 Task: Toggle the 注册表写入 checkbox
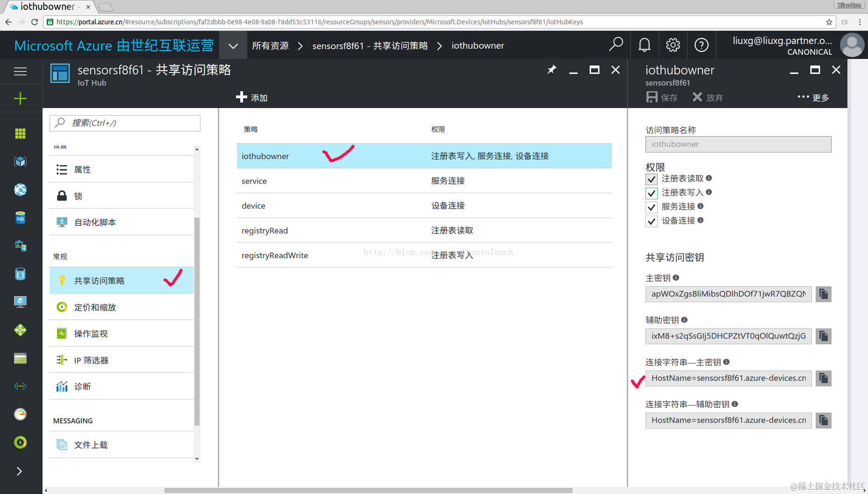652,193
